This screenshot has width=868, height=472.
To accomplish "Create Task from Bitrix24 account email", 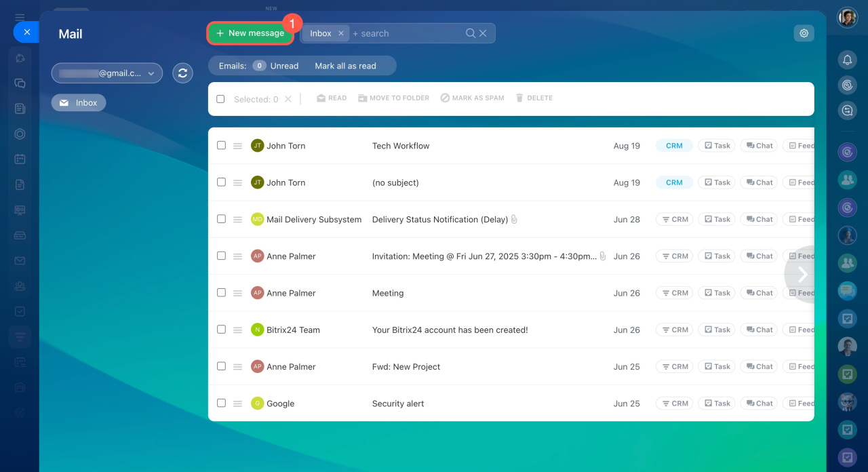I will (x=717, y=330).
